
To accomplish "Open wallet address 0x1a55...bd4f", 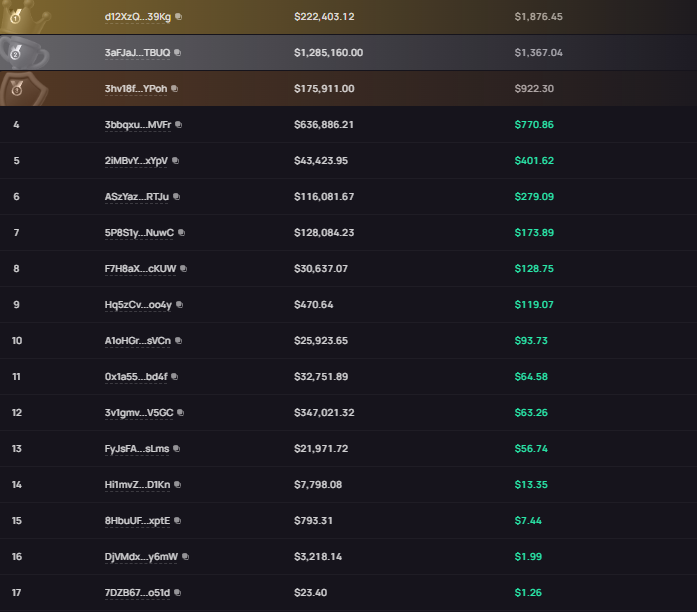I will (136, 377).
